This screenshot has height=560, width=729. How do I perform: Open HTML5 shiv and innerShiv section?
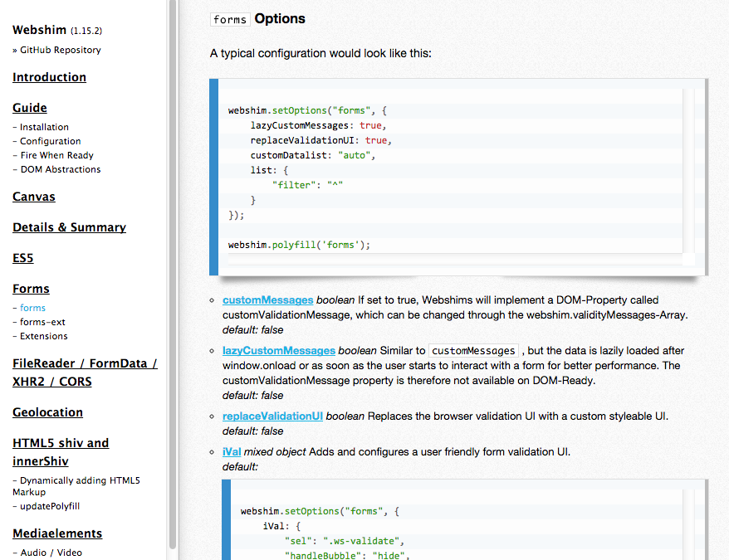[x=61, y=451]
